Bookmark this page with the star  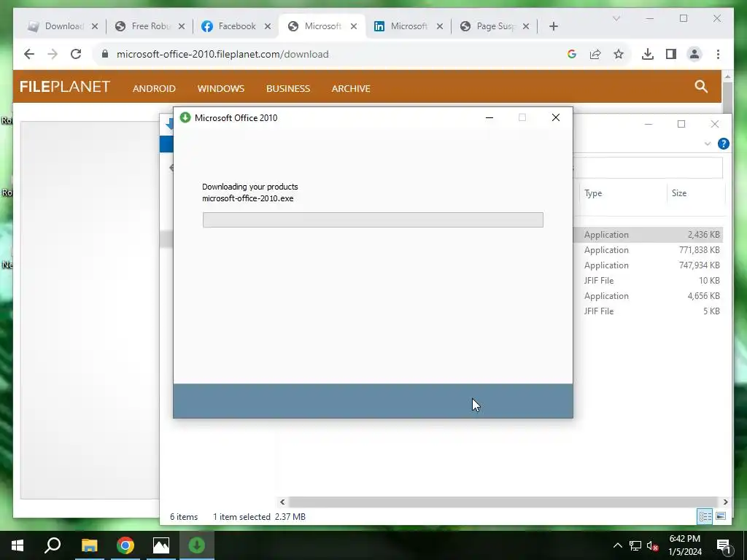619,54
